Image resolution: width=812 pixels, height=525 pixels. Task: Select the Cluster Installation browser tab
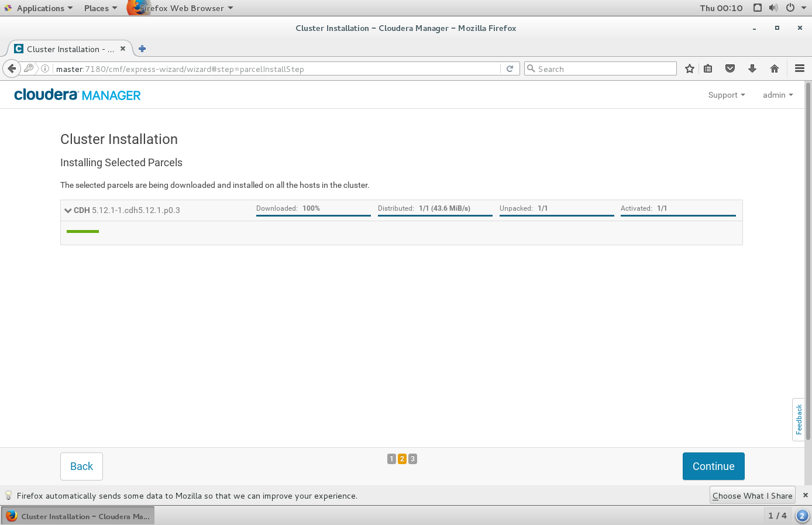[x=70, y=49]
